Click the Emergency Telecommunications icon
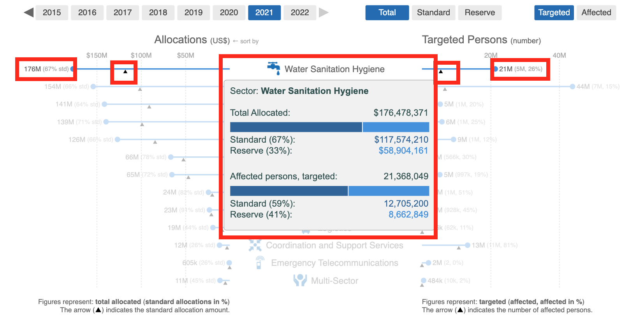644x329 pixels. (x=260, y=262)
